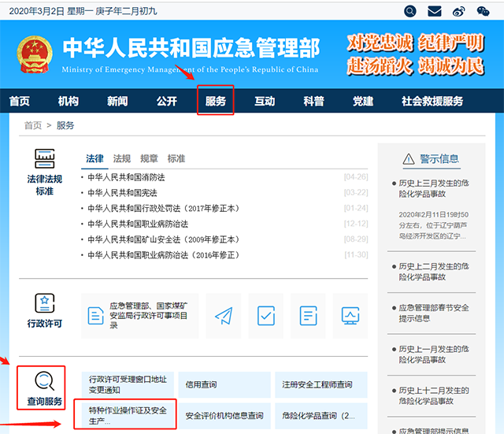Image resolution: width=504 pixels, height=434 pixels.
Task: Click 首页 in the breadcrumb
Action: point(33,125)
